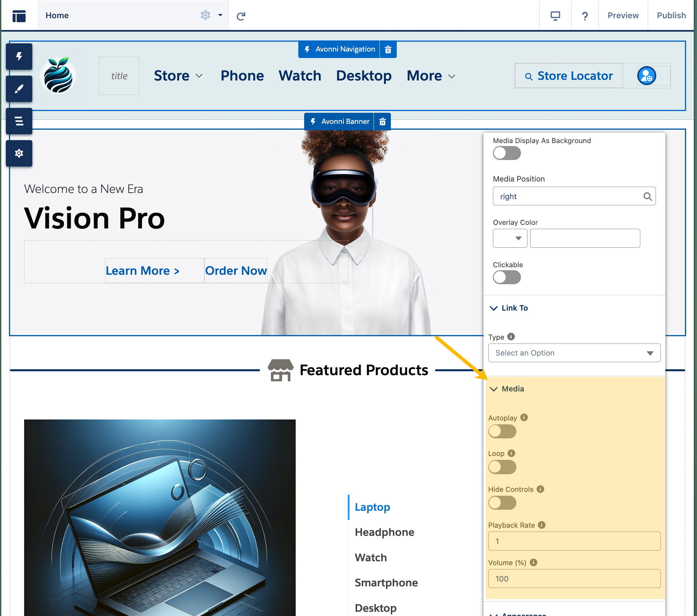
Task: Click the Learn More link
Action: pos(142,271)
